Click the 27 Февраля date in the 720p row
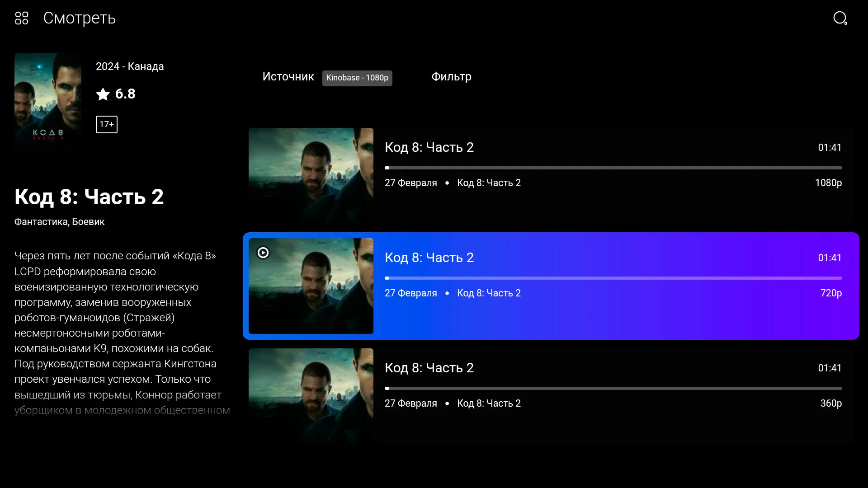Image resolution: width=868 pixels, height=488 pixels. [410, 293]
